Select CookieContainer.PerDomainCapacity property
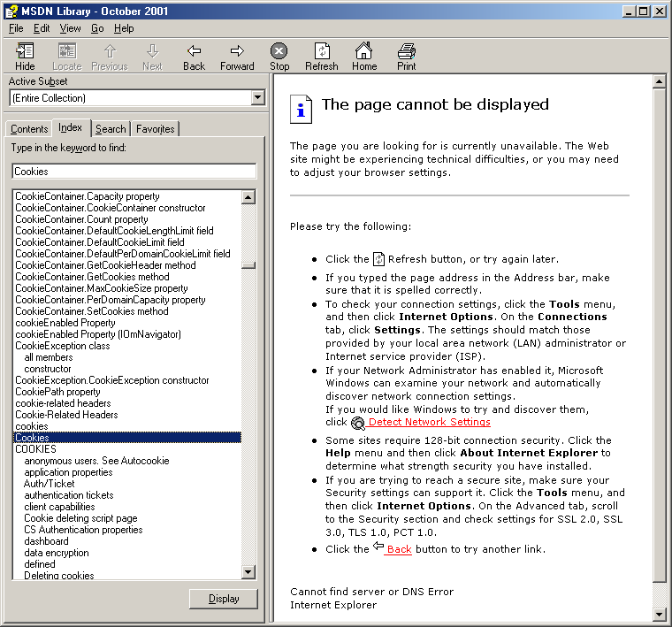This screenshot has height=627, width=672. pos(111,300)
